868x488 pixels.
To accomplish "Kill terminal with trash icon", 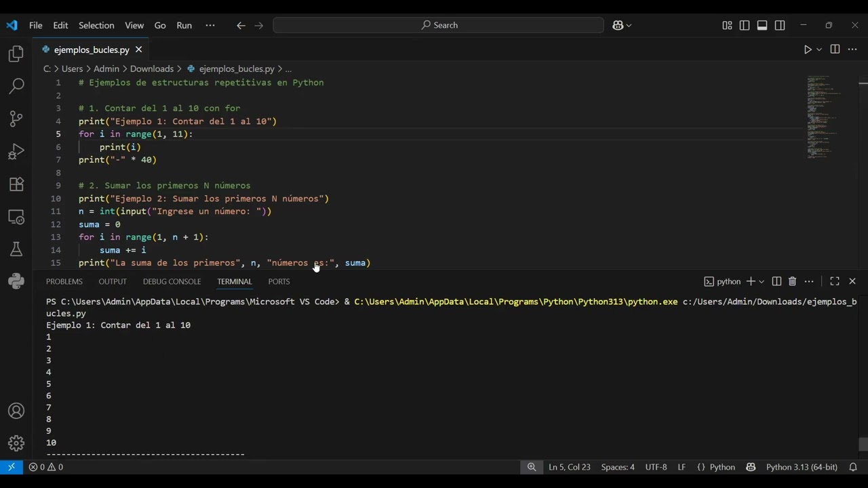I will click(792, 281).
